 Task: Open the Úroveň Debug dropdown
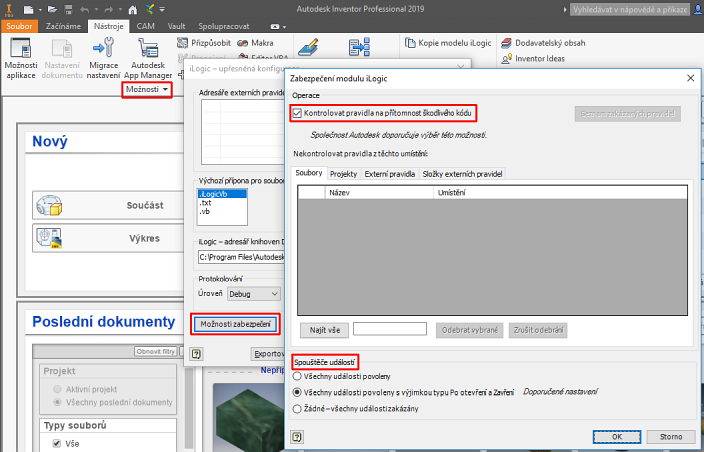pos(254,294)
